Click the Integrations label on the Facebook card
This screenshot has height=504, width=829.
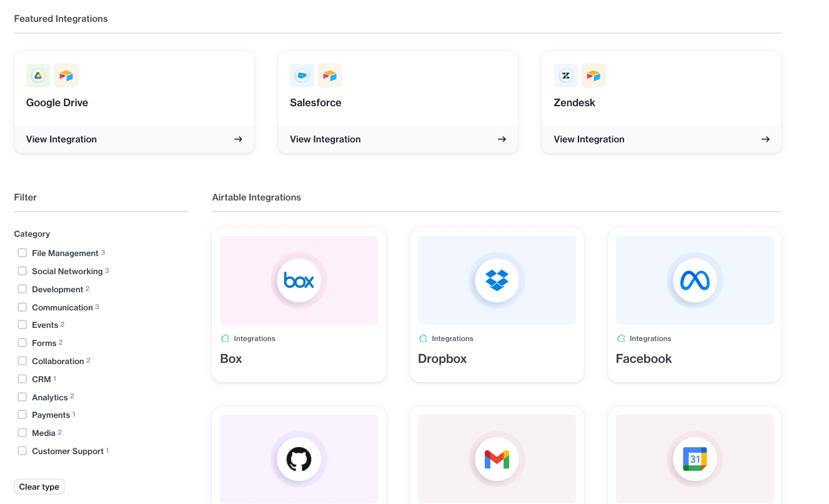coord(650,338)
